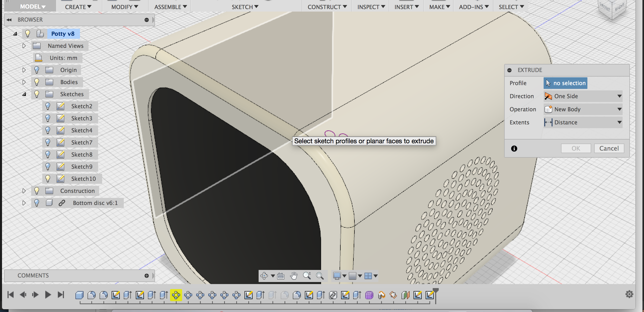Click the Viewports layout icon
Viewport: 644px width, 312px height.
coord(368,276)
